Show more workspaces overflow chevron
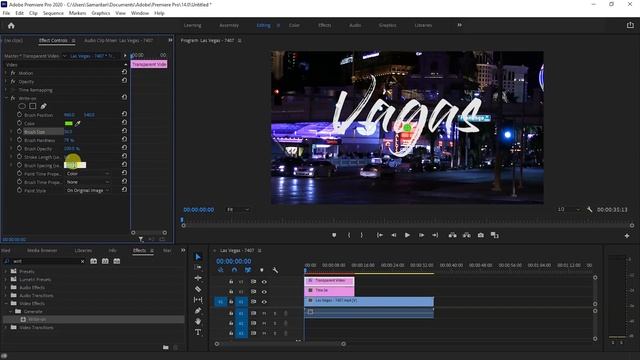640x360 pixels. coord(460,25)
